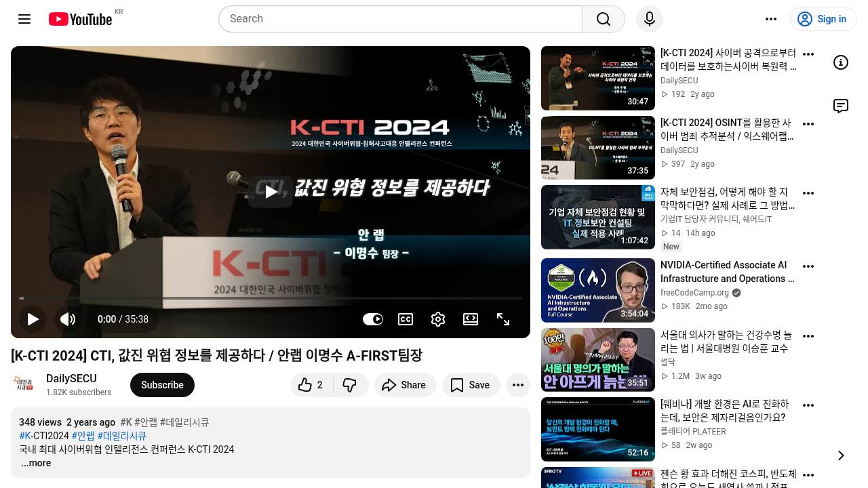Click the large center play overlay

[271, 192]
